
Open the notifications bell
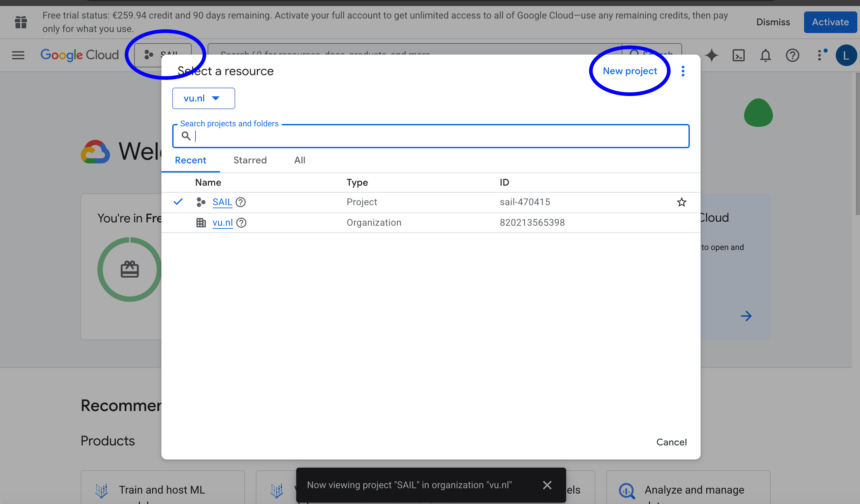pos(765,55)
